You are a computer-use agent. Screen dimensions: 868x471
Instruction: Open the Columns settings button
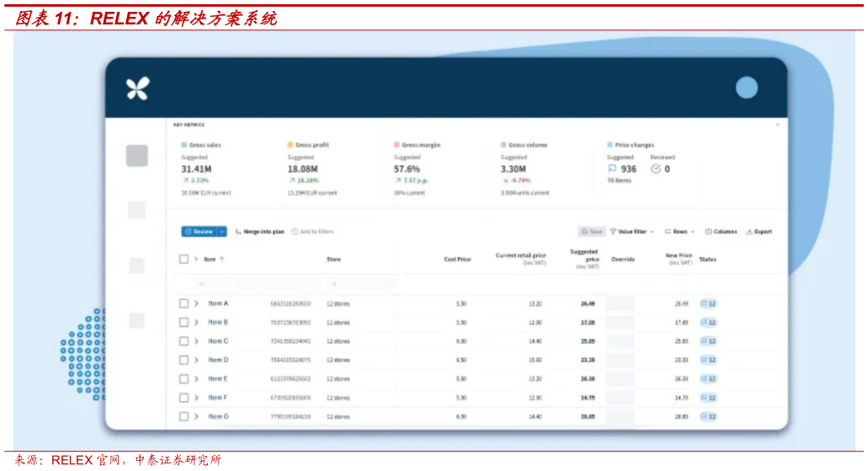pyautogui.click(x=721, y=232)
